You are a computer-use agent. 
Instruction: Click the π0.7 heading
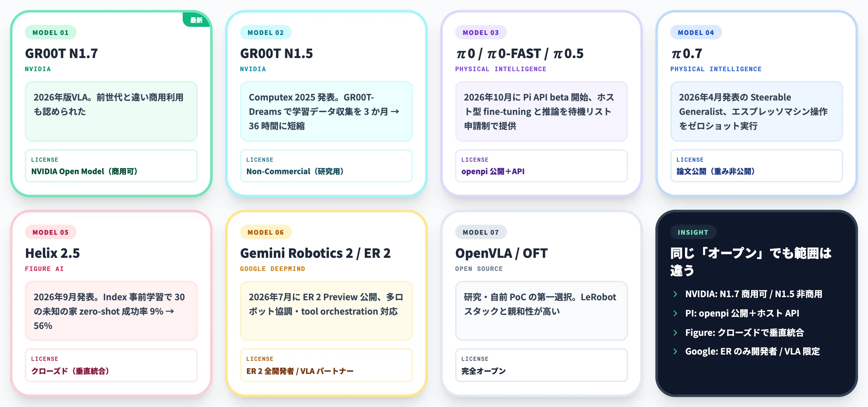pos(686,53)
